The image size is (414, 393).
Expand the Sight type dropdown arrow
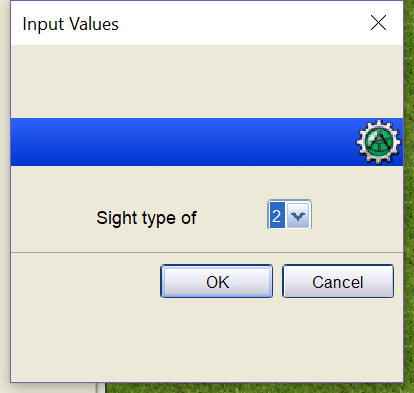pyautogui.click(x=298, y=216)
